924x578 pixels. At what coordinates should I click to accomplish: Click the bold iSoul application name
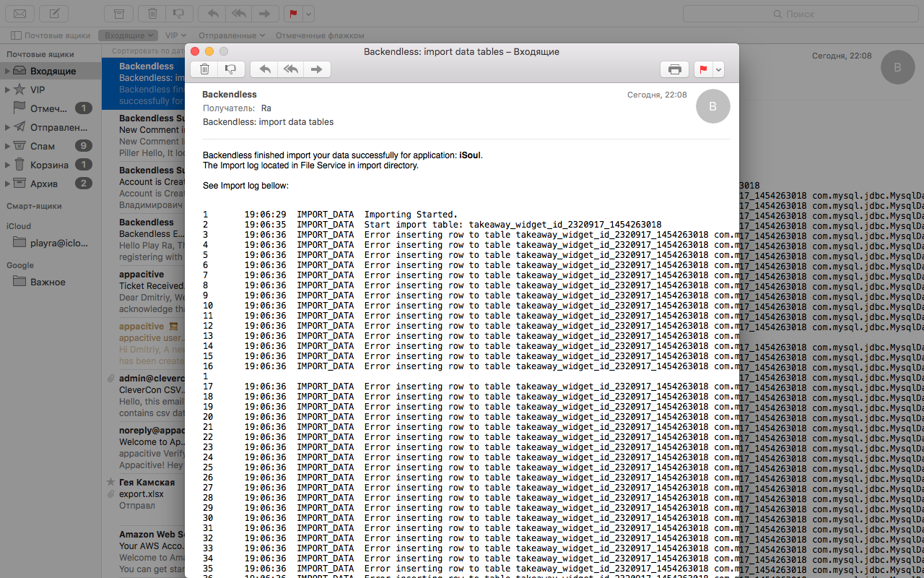[x=470, y=155]
